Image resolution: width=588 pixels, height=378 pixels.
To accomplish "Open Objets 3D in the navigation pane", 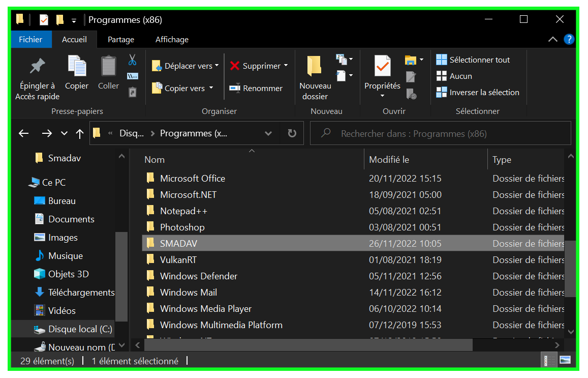I will (x=61, y=274).
